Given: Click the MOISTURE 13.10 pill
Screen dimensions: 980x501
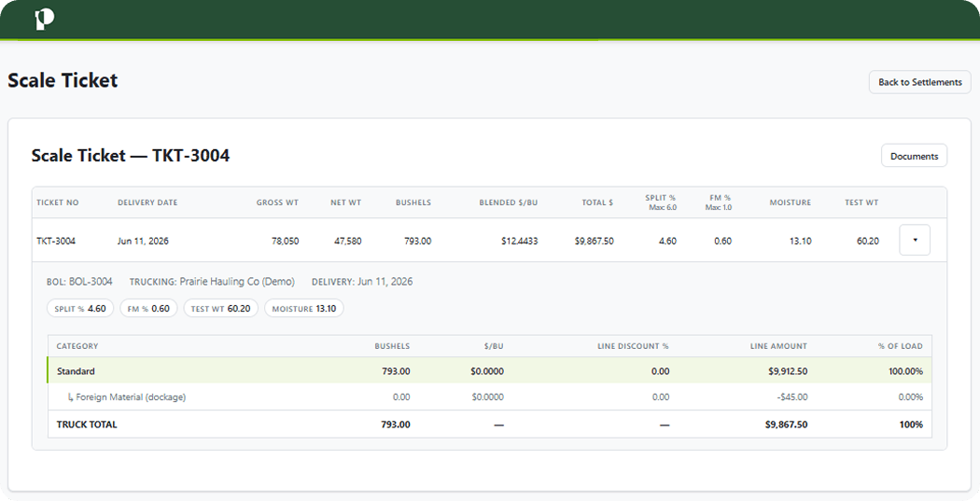Looking at the screenshot, I should tap(303, 309).
